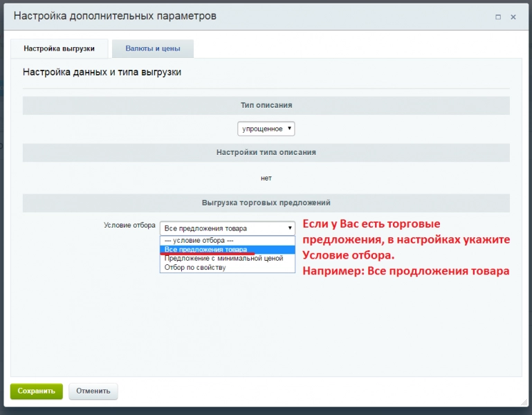Click the Отменить button
The image size is (532, 415).
point(93,391)
